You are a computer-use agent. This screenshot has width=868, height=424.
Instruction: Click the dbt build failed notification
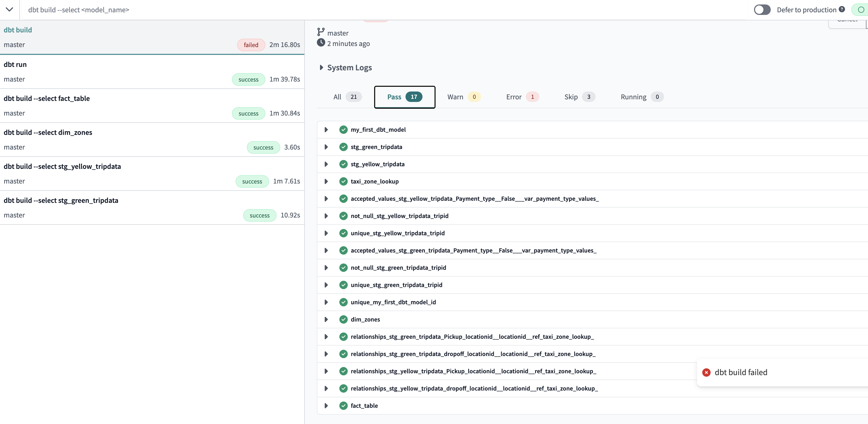click(x=782, y=373)
